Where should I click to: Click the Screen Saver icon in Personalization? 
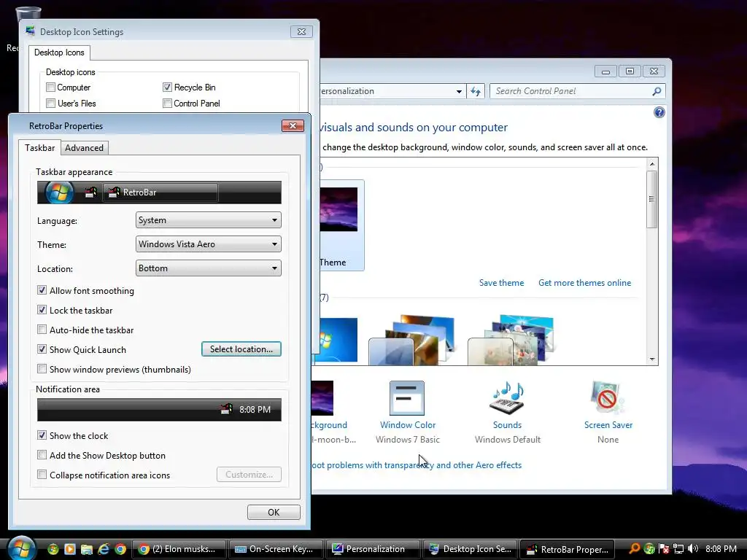tap(608, 398)
